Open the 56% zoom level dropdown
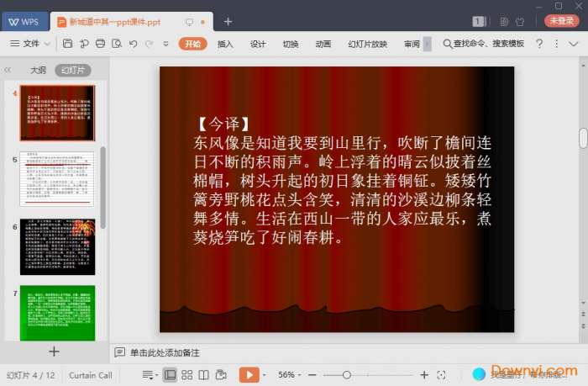The width and height of the screenshot is (588, 386). click(290, 375)
